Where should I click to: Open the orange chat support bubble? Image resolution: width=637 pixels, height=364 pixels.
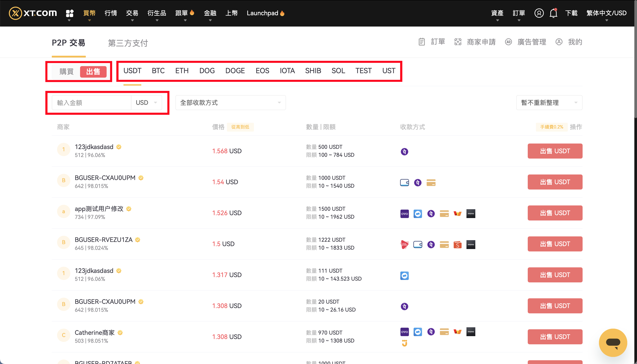[613, 343]
